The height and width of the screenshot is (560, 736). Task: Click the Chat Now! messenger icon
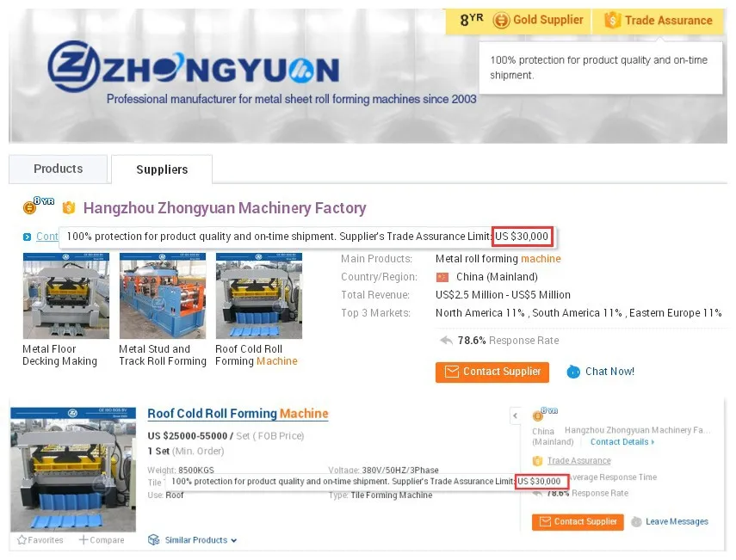tap(573, 372)
